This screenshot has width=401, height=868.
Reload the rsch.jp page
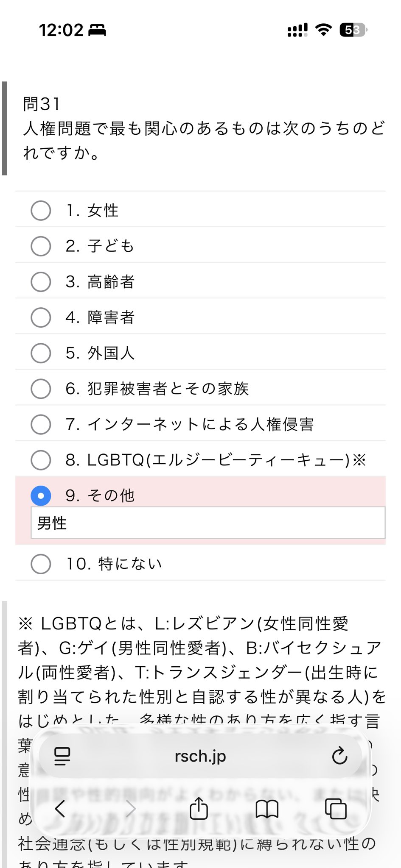tap(339, 756)
